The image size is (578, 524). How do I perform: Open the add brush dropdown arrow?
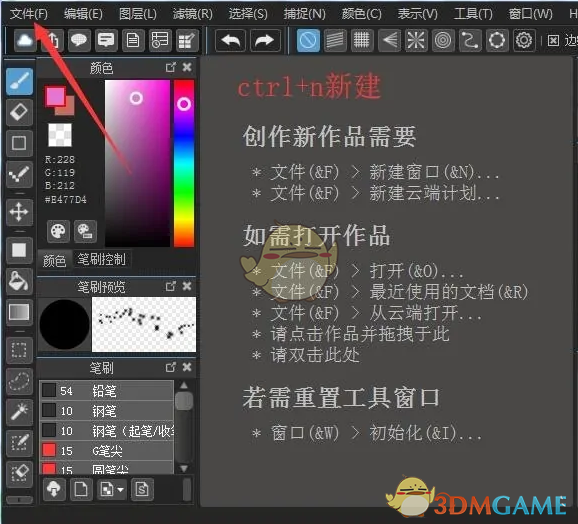point(120,490)
